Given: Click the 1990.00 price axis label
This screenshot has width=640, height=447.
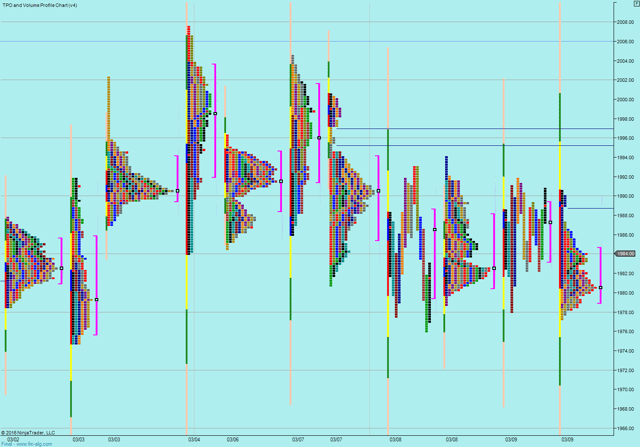Looking at the screenshot, I should click(x=626, y=196).
